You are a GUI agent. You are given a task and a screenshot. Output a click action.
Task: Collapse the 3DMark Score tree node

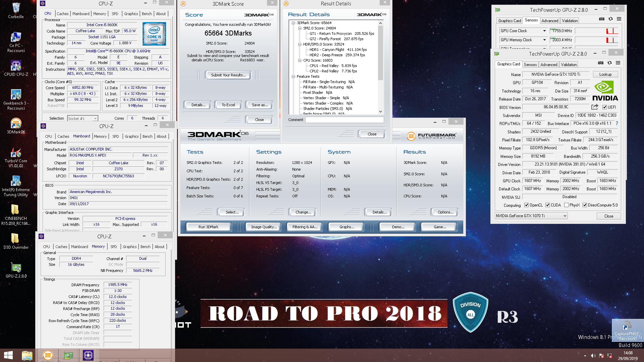coord(293,23)
